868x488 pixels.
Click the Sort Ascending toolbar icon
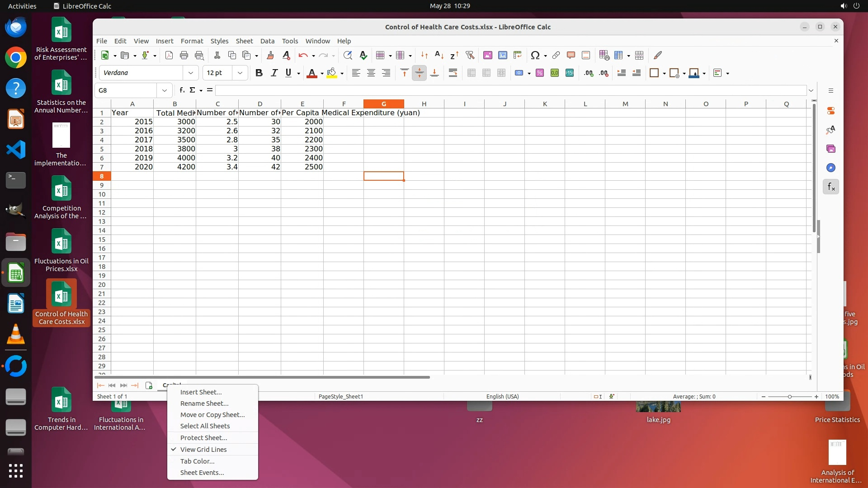(439, 55)
